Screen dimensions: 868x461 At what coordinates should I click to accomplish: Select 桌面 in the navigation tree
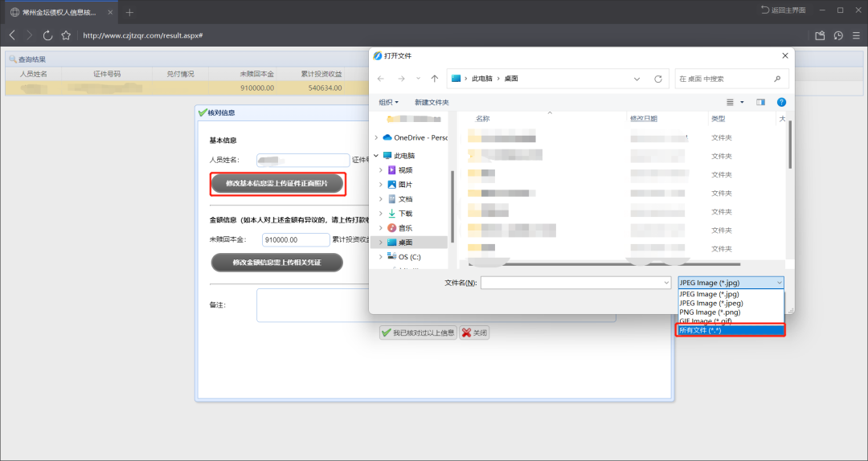tap(405, 243)
